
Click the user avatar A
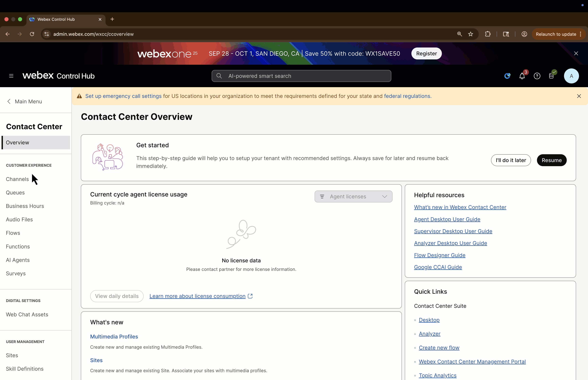(571, 76)
